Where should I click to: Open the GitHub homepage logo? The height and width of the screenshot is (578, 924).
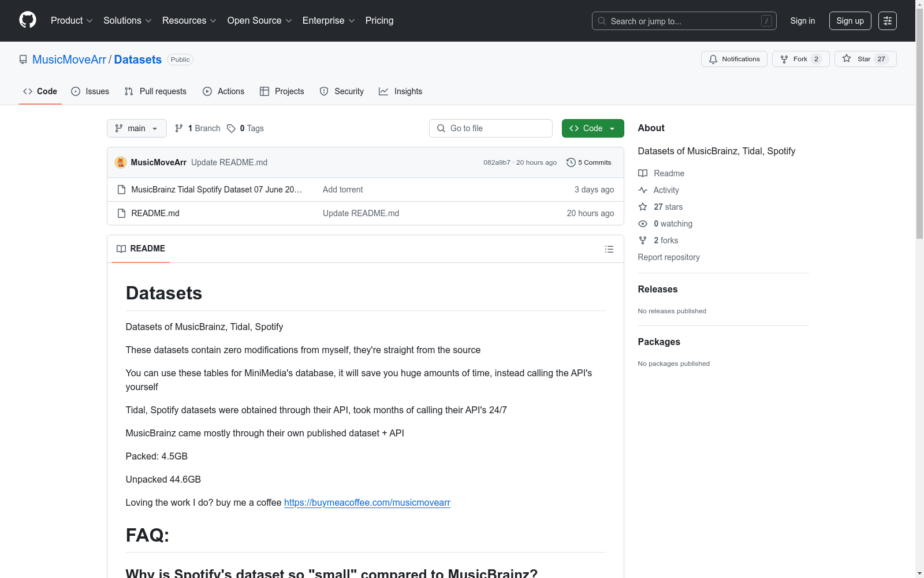pos(28,20)
